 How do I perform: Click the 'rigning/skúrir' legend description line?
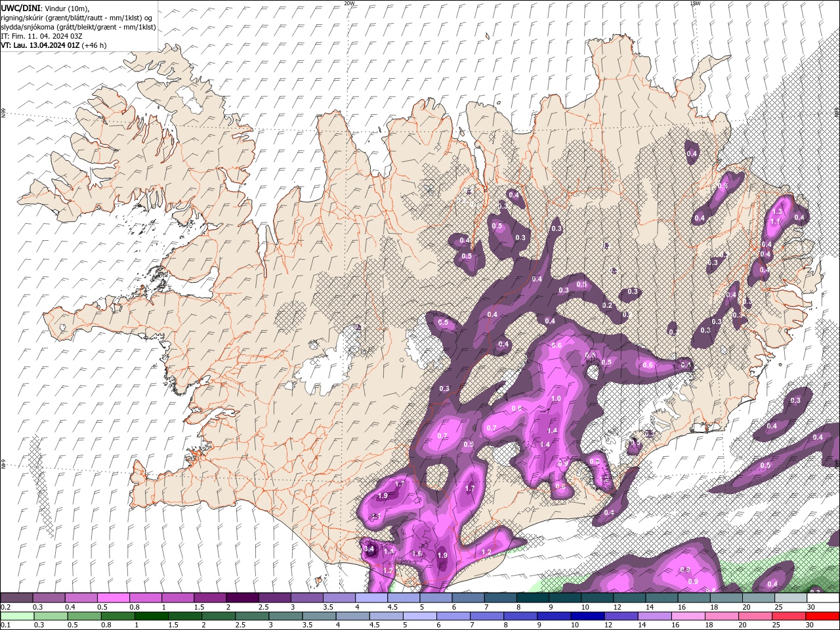[77, 17]
